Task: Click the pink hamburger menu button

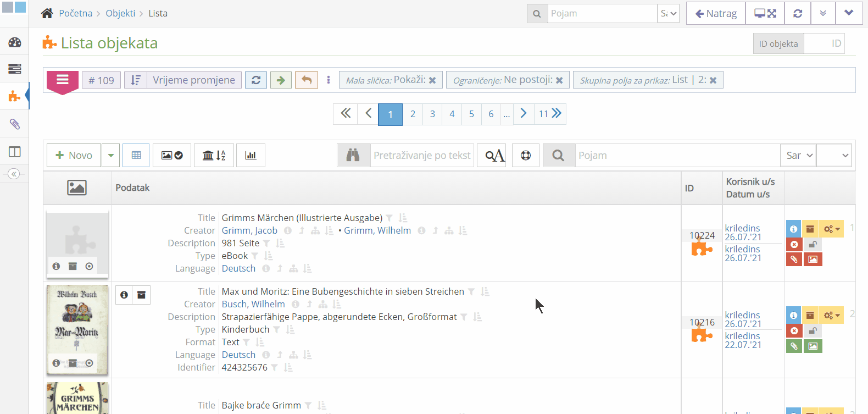Action: click(x=63, y=80)
